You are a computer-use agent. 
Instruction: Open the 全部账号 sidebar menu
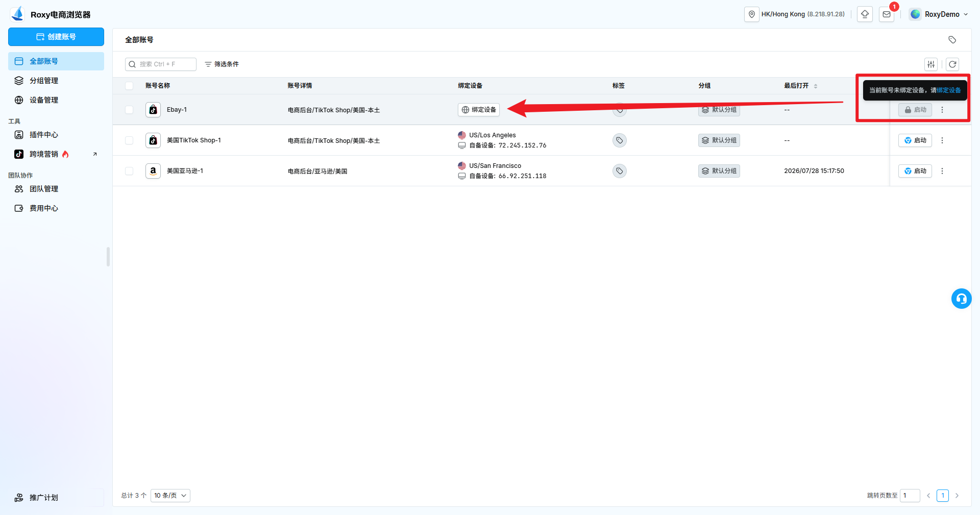(56, 61)
